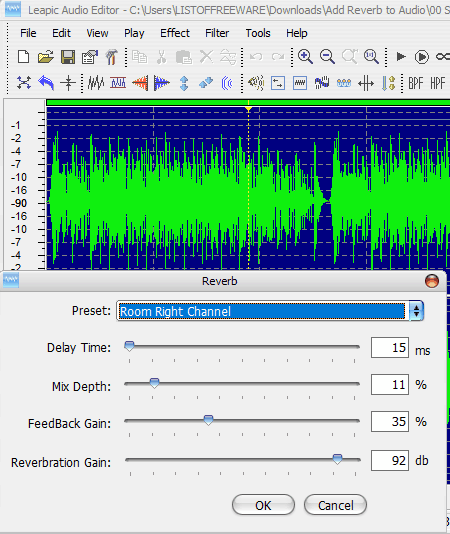Click the Delay Time value field
Viewport: 450px width, 534px height.
[390, 347]
